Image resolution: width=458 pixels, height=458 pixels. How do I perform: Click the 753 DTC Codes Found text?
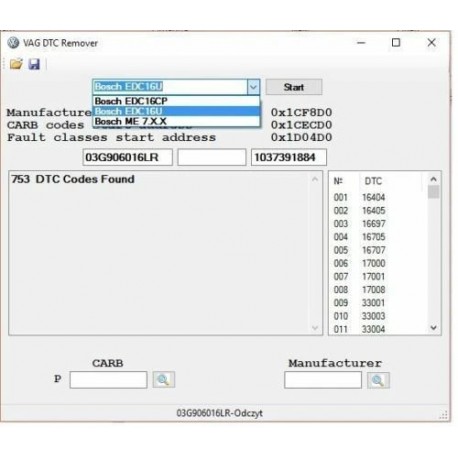[x=73, y=179]
